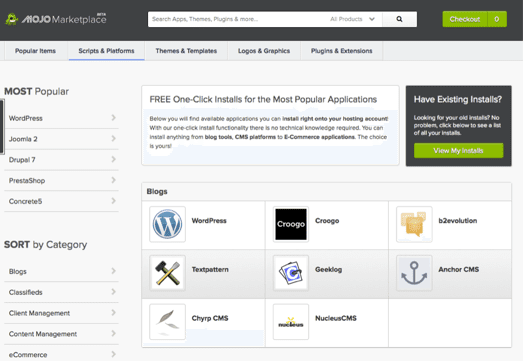Viewport: 523px width, 361px height.
Task: Click the b2evolution name text
Action: coord(458,221)
